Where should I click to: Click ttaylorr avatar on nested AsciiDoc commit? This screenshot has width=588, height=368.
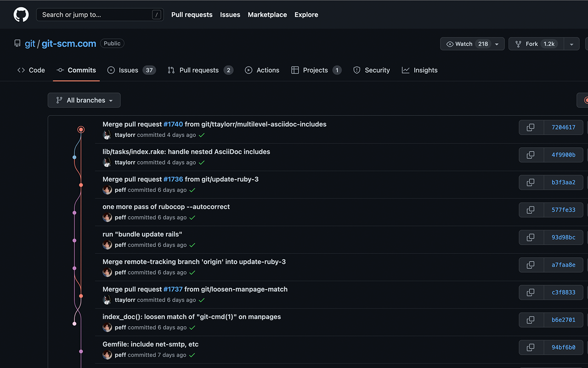pos(107,162)
